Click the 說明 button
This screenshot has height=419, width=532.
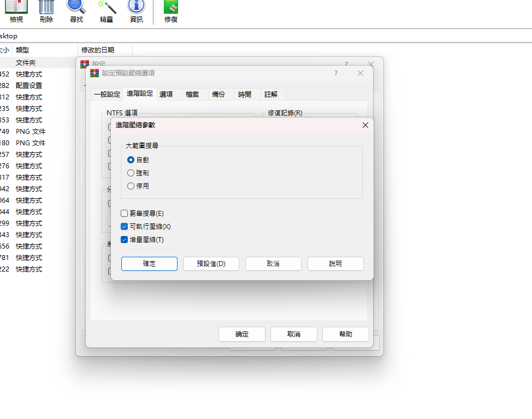point(335,264)
